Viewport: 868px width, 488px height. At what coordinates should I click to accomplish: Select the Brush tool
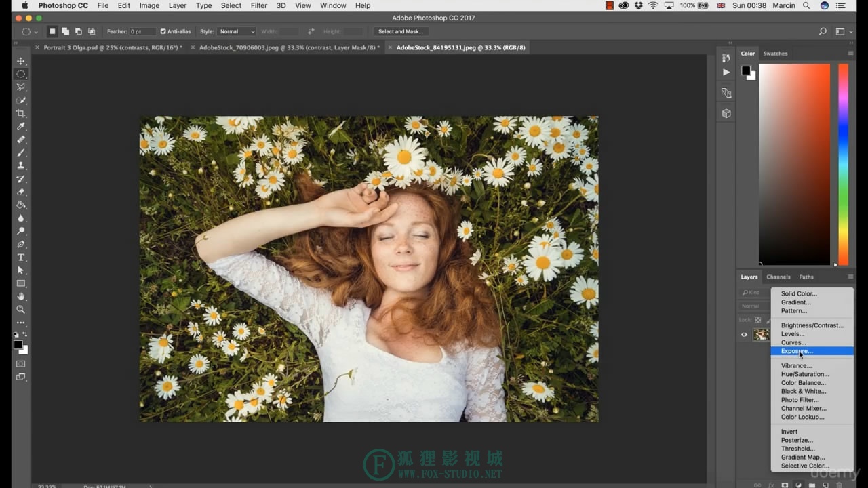click(x=21, y=152)
